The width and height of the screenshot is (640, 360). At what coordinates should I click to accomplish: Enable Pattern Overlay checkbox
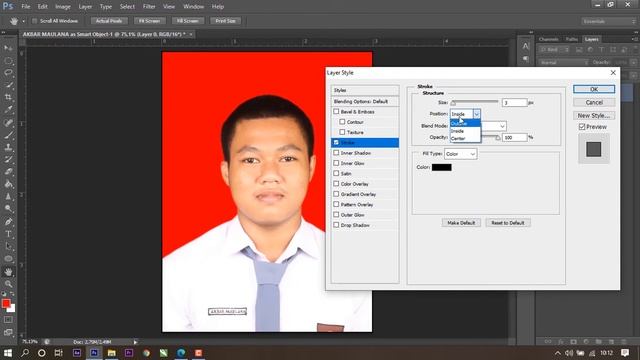(x=336, y=204)
